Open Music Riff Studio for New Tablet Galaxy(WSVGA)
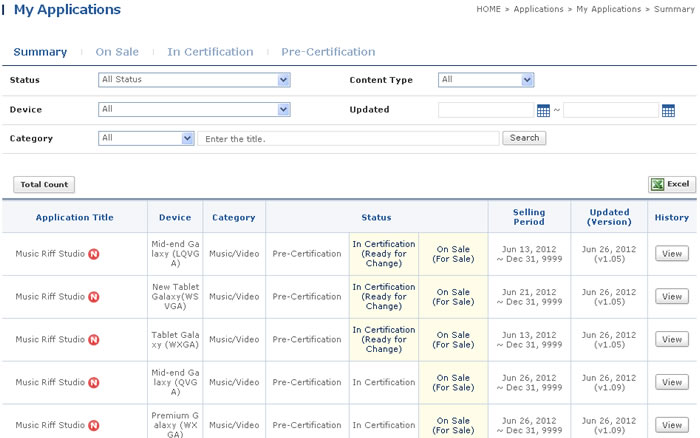The width and height of the screenshot is (700, 438). coord(50,296)
